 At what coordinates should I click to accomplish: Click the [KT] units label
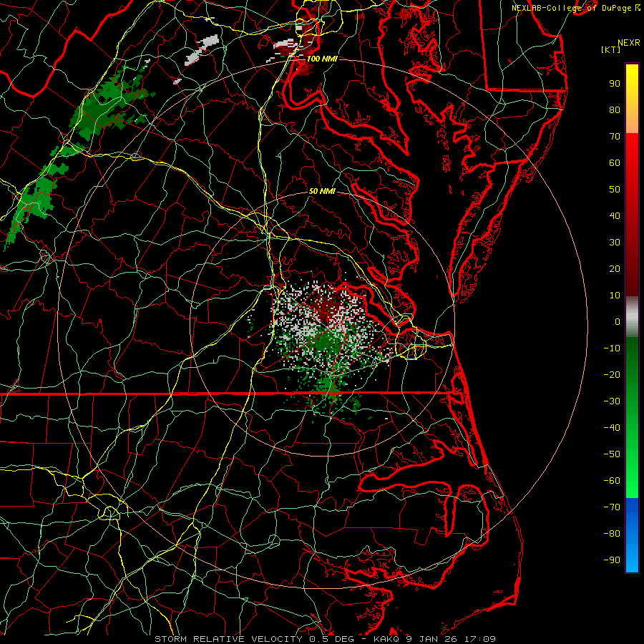(x=611, y=49)
